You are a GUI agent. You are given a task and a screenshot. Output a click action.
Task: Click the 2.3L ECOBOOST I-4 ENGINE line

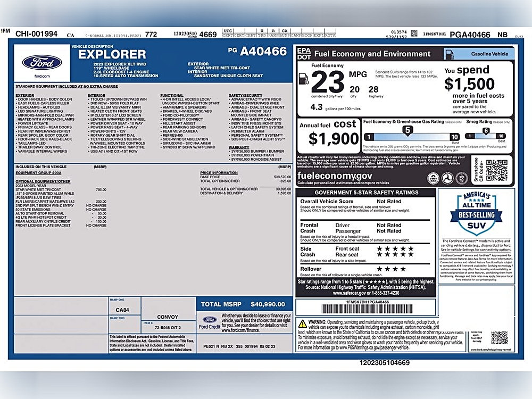tap(121, 72)
